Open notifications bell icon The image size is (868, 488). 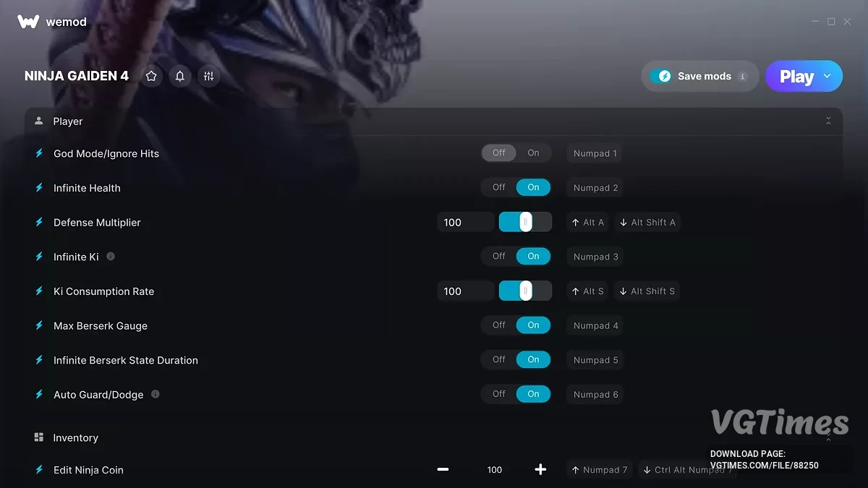point(180,76)
